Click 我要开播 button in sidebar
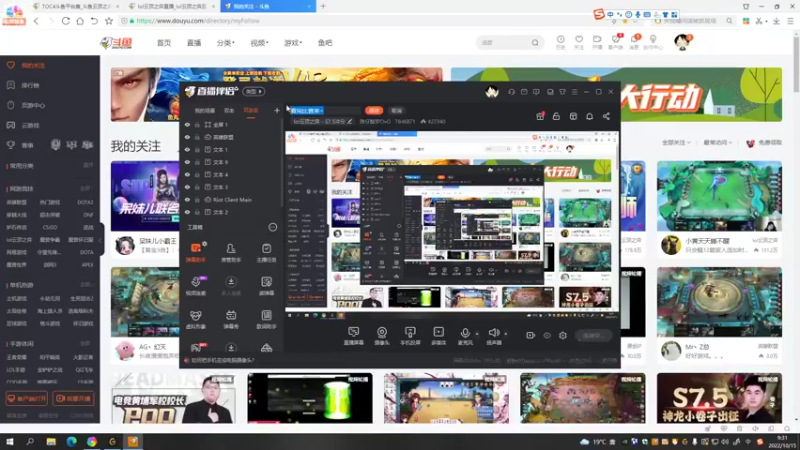The height and width of the screenshot is (450, 800). point(73,398)
